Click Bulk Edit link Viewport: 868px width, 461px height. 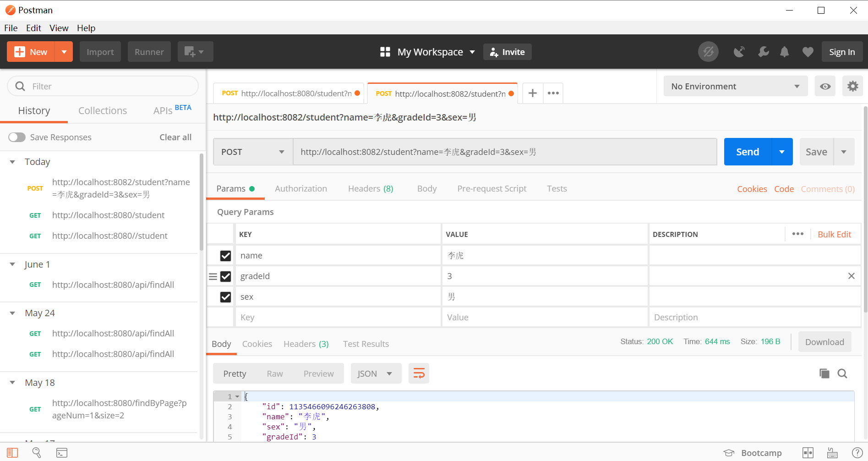click(835, 234)
